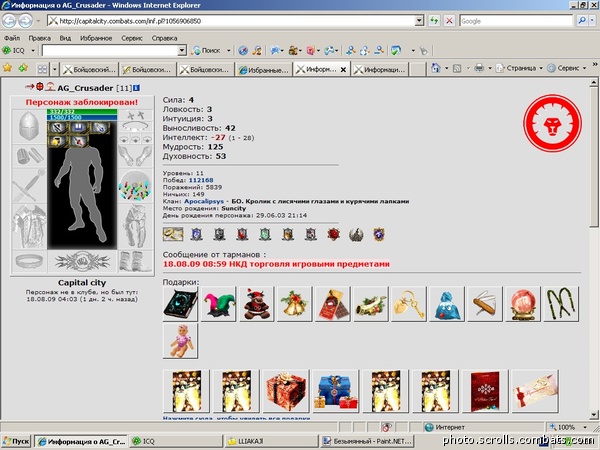The height and width of the screenshot is (450, 600).
Task: Click in the Google search box
Action: coord(516,21)
